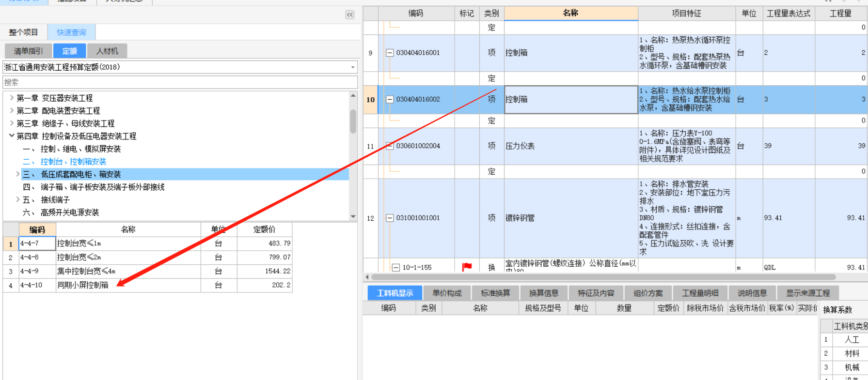Select quota row 4-4-7 控制台宽≤1m

[x=147, y=243]
